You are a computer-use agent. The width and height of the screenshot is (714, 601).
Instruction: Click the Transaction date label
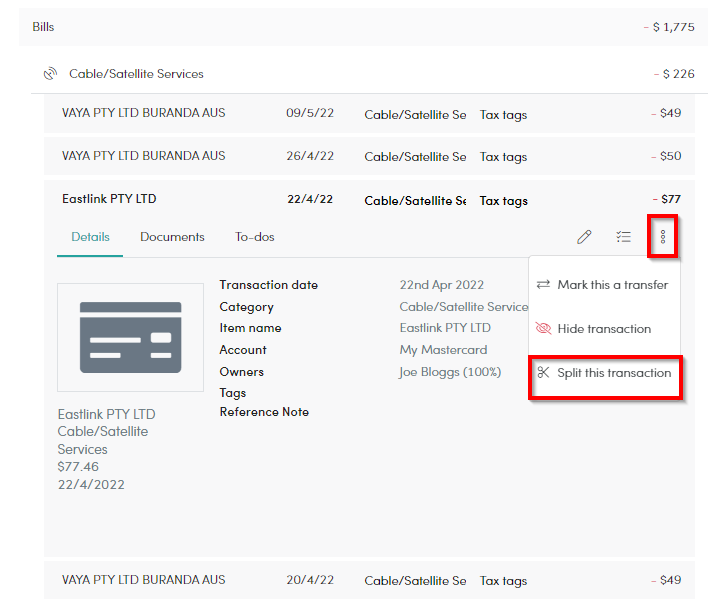point(269,285)
